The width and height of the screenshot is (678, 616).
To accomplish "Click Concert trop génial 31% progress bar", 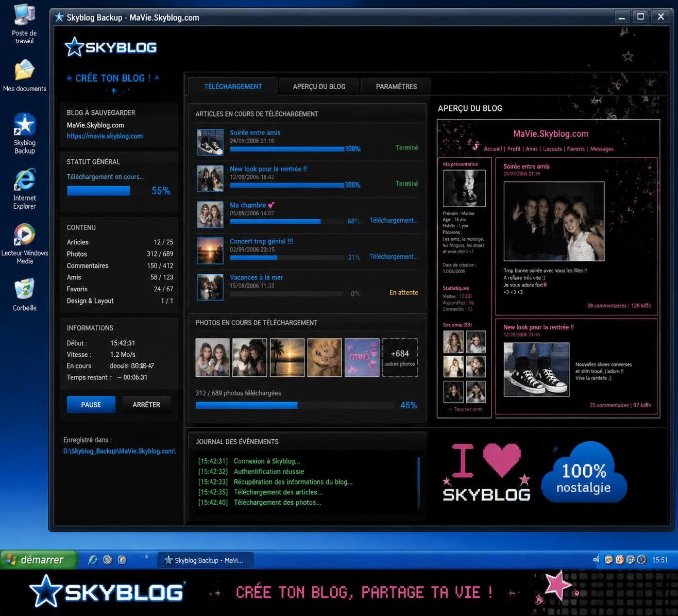I will click(x=286, y=258).
